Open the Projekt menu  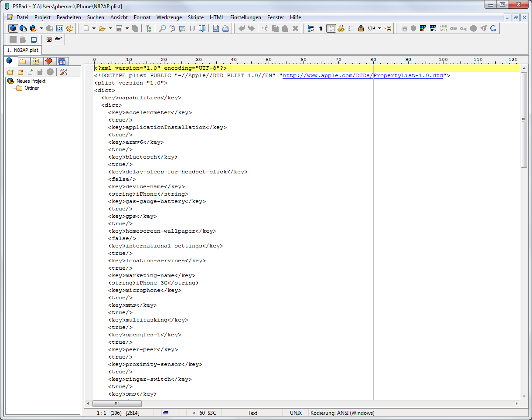[x=43, y=17]
